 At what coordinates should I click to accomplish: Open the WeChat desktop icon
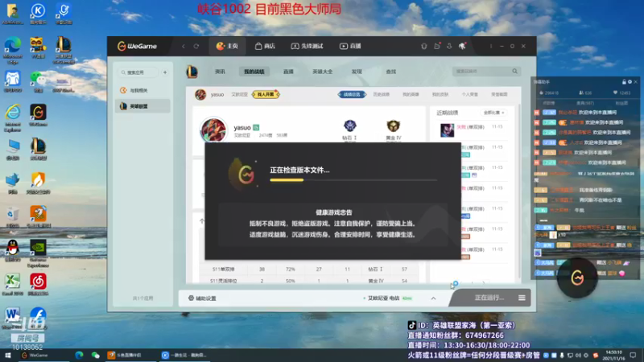click(x=38, y=82)
